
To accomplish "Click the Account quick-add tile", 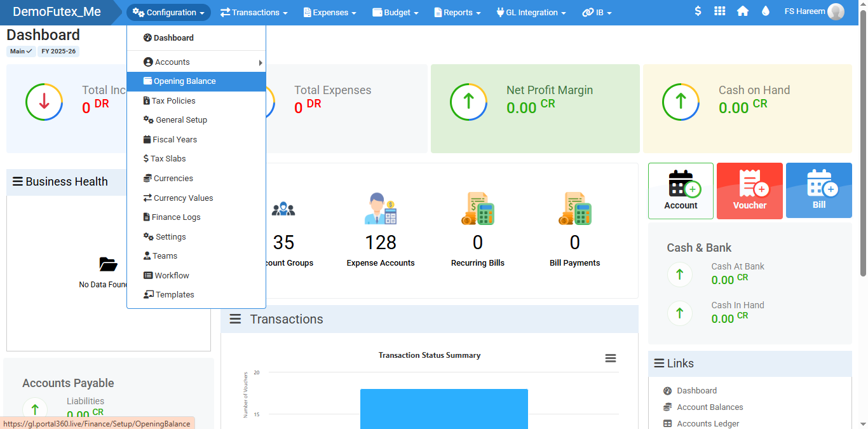I will click(x=681, y=191).
